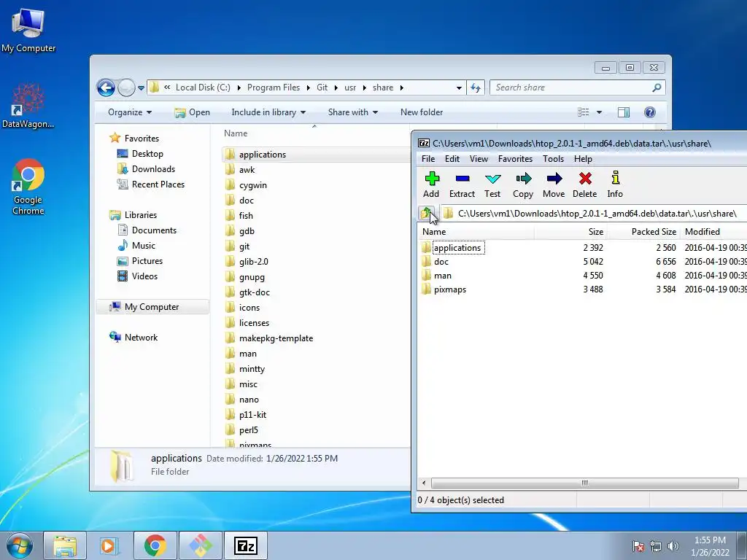Click the Explorer Forward navigation button
The height and width of the screenshot is (560, 747).
[126, 87]
